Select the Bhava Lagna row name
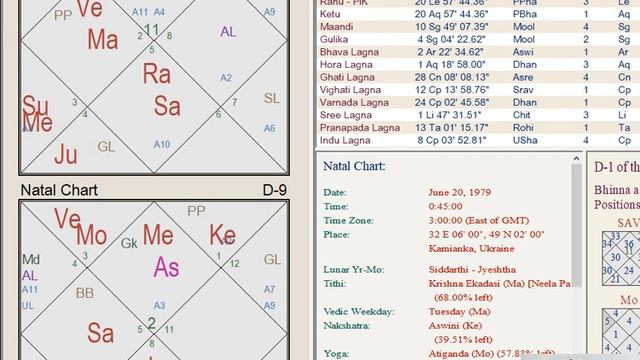This screenshot has width=640, height=360. pos(349,52)
